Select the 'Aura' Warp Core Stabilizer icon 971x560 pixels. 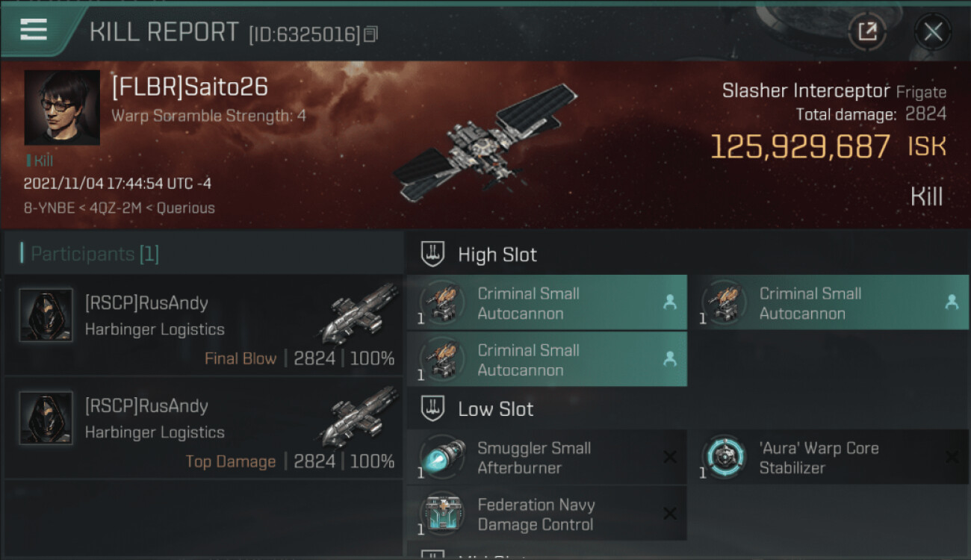[x=724, y=457]
